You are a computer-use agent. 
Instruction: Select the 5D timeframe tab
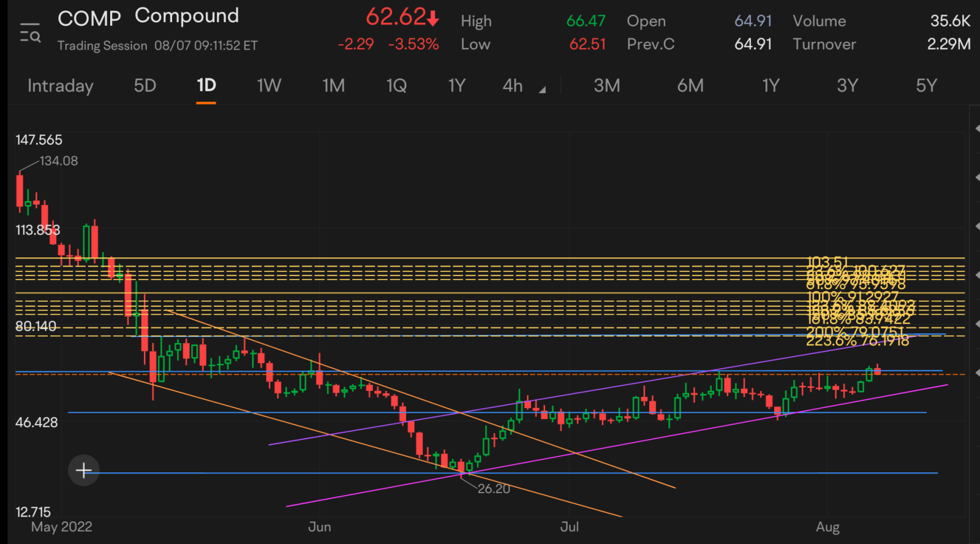coord(145,86)
